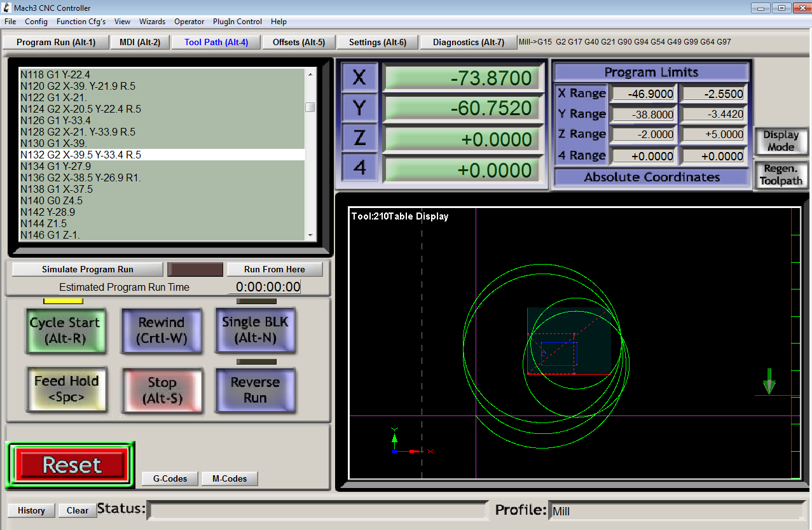812x530 pixels.
Task: Click the Profile field showing Mill
Action: coord(677,510)
